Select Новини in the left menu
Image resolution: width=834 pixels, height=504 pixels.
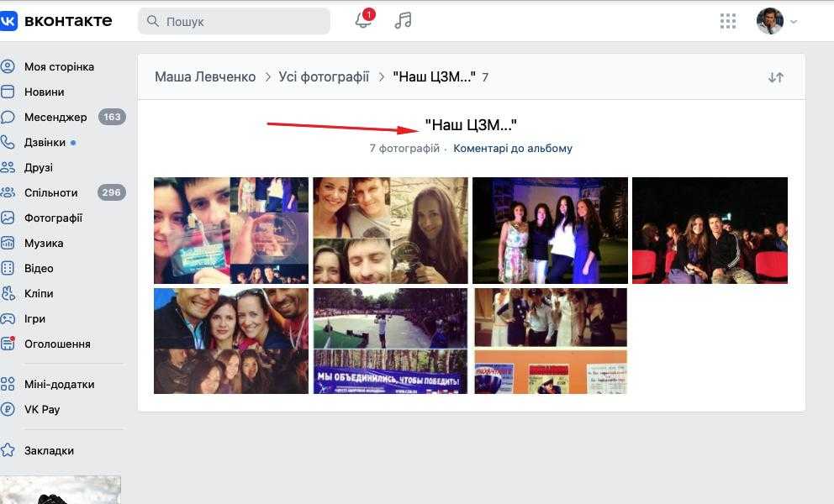[44, 92]
